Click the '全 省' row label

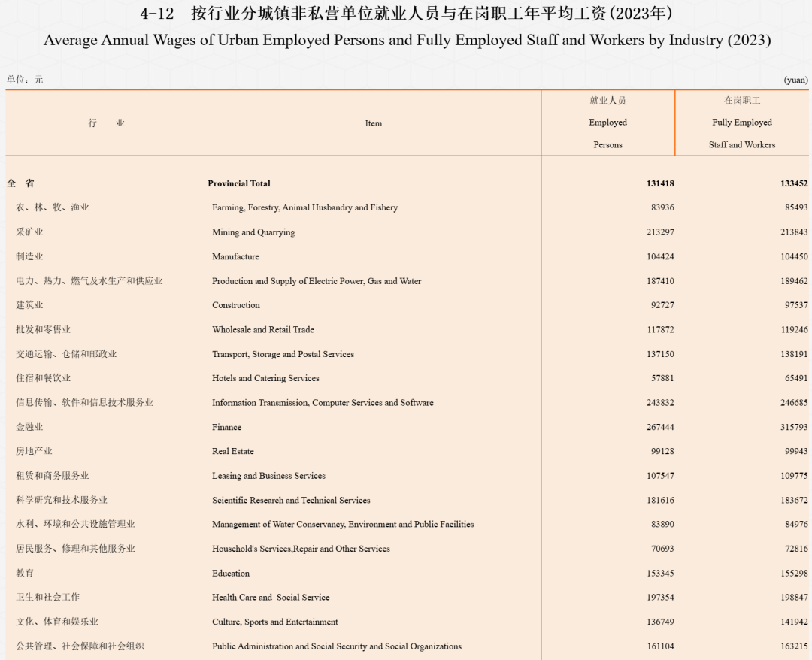coord(21,183)
